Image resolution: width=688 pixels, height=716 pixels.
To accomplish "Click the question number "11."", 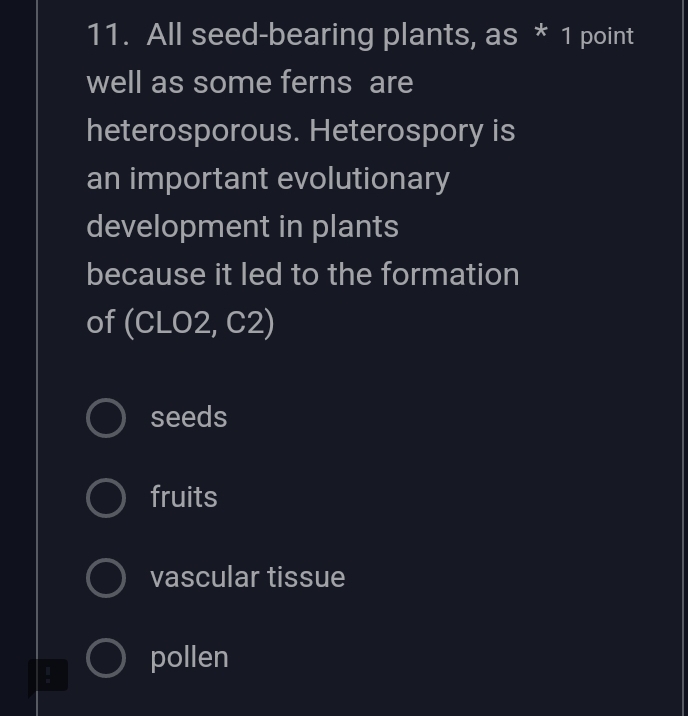I will 108,35.
